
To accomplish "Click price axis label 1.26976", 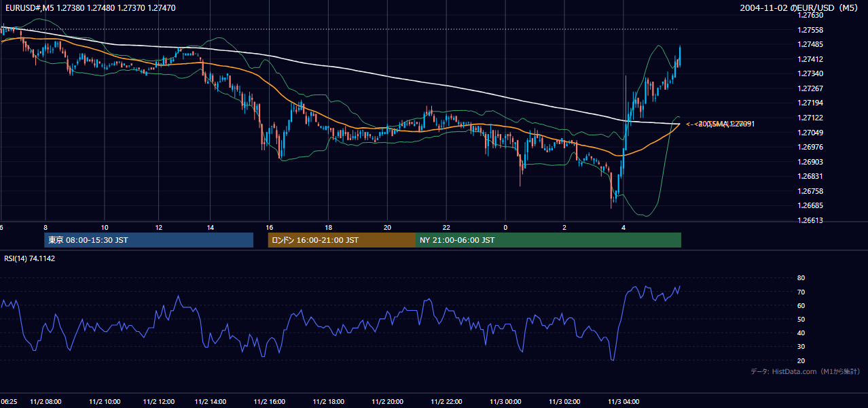I will 810,147.
